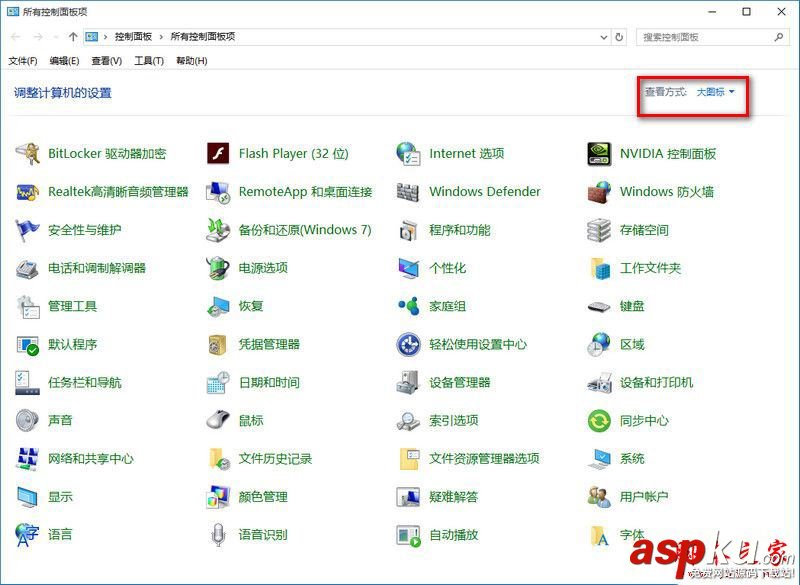The height and width of the screenshot is (585, 800).
Task: Open recent locations dropdown arrow
Action: coord(56,37)
